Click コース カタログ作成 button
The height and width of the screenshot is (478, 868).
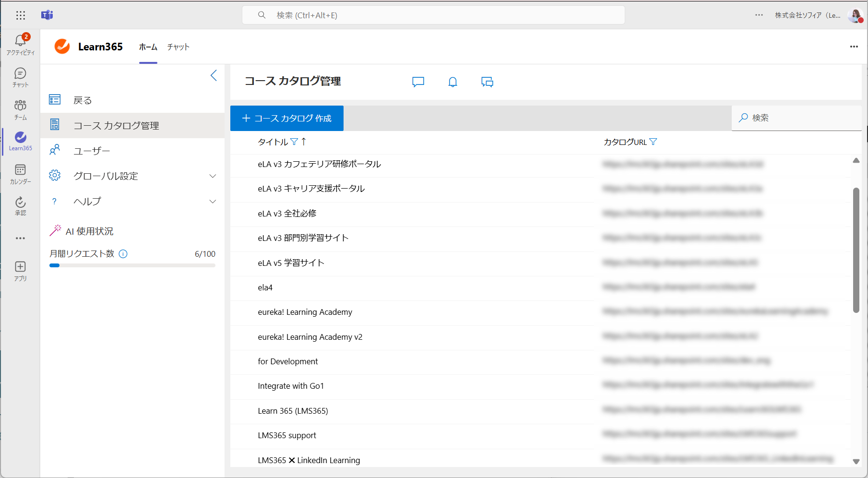coord(287,118)
